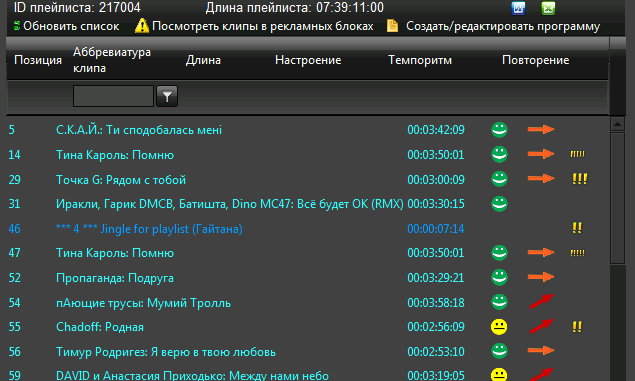This screenshot has height=381, width=635.
Task: Sort by Повторение column header
Action: 535,60
